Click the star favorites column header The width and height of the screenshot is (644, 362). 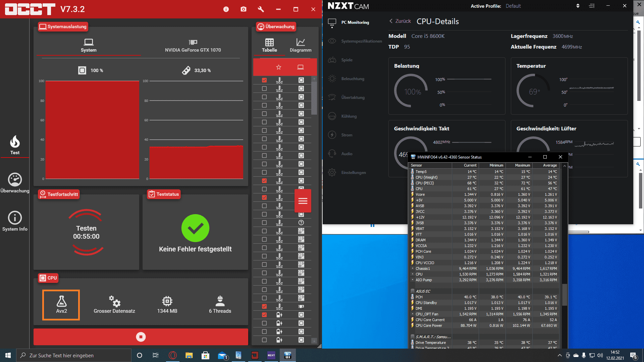click(278, 67)
